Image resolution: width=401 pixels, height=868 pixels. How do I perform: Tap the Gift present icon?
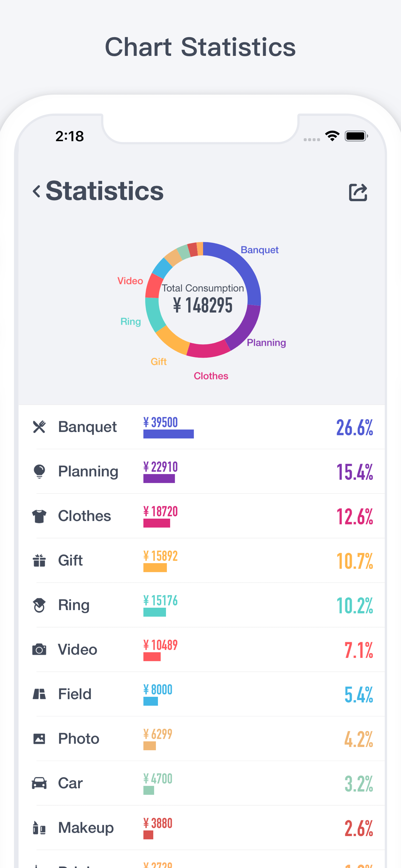pyautogui.click(x=39, y=560)
